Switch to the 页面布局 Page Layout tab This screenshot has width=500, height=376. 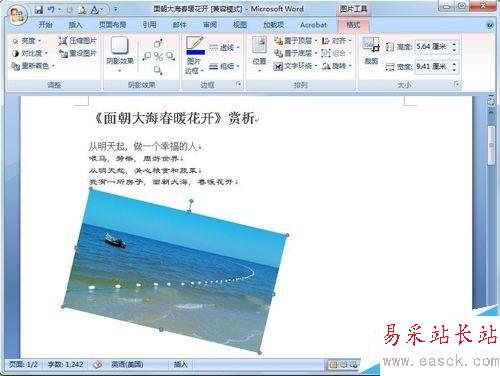pyautogui.click(x=113, y=25)
